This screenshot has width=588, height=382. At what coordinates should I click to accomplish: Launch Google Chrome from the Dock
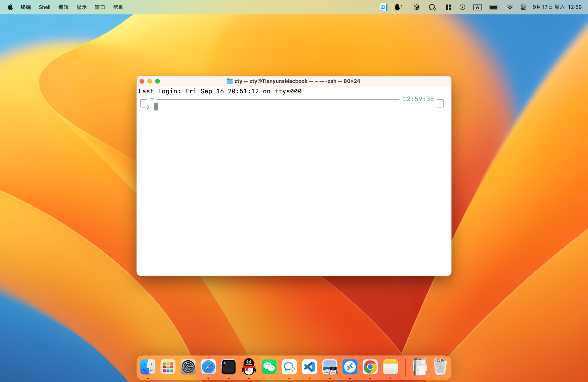(370, 367)
